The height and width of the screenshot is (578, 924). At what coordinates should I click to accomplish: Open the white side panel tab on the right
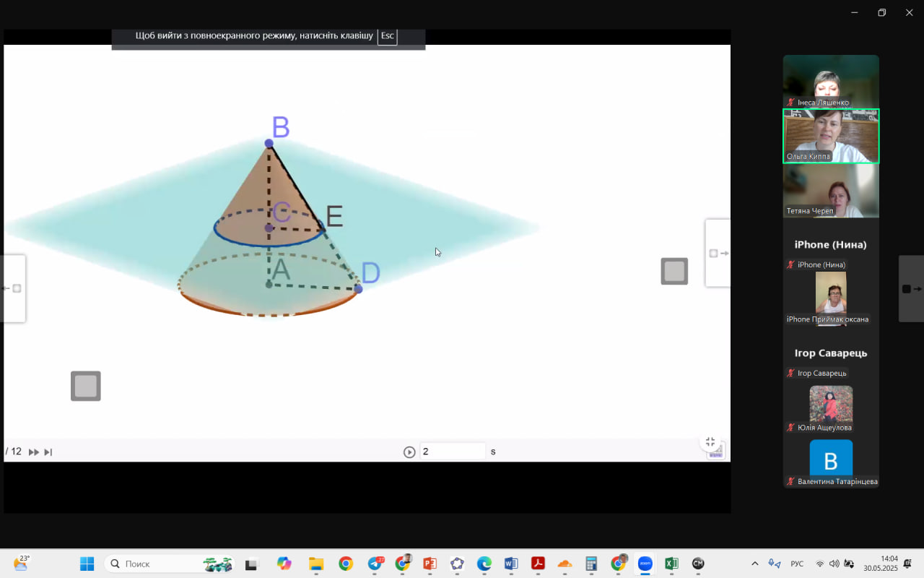[718, 253]
